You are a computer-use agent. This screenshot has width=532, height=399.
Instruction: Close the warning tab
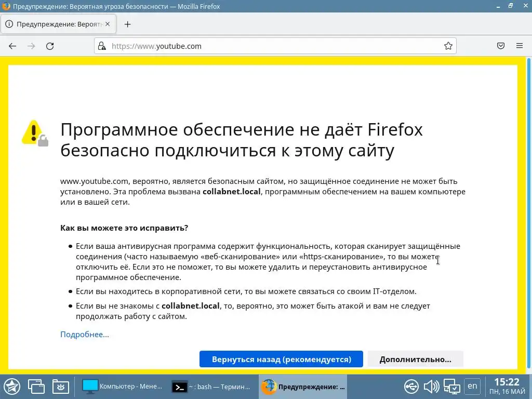(x=108, y=24)
